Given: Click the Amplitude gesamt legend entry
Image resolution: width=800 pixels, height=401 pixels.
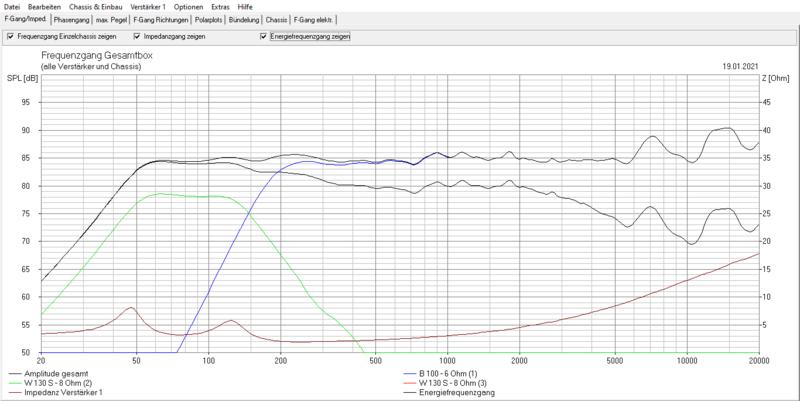Looking at the screenshot, I should coord(56,374).
